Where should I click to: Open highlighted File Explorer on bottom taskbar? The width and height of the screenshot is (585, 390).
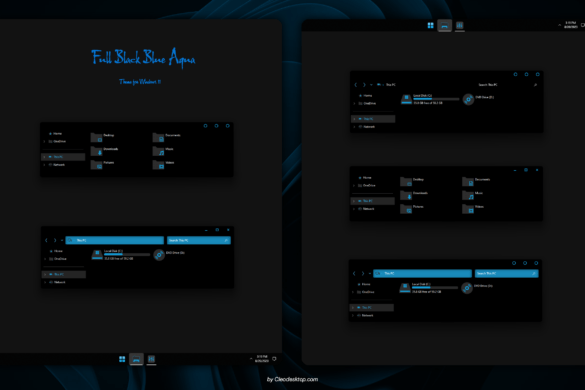[x=136, y=359]
